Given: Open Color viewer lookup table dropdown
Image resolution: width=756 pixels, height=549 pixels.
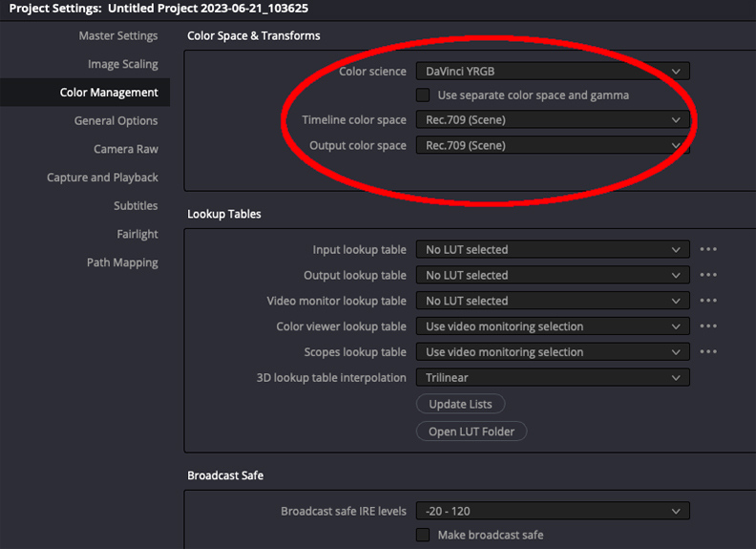Looking at the screenshot, I should click(553, 327).
